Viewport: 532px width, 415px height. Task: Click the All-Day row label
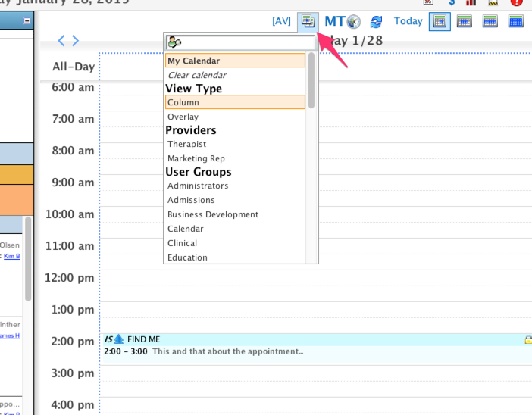tap(74, 67)
